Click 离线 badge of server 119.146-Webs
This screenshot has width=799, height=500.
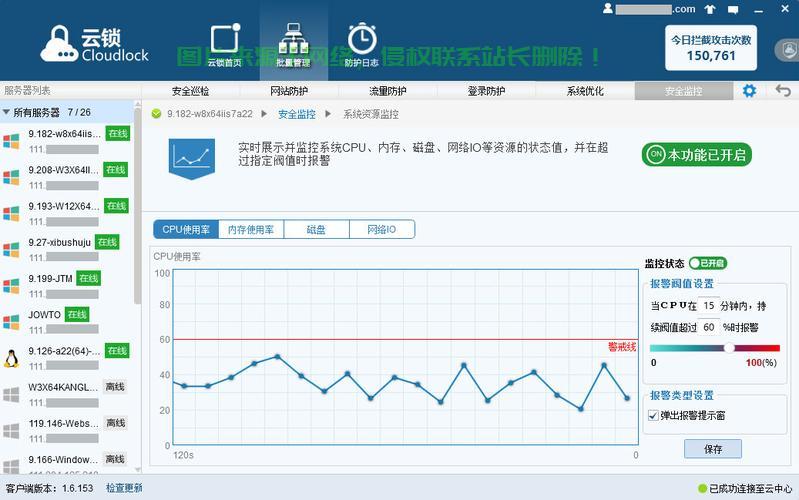[116, 423]
